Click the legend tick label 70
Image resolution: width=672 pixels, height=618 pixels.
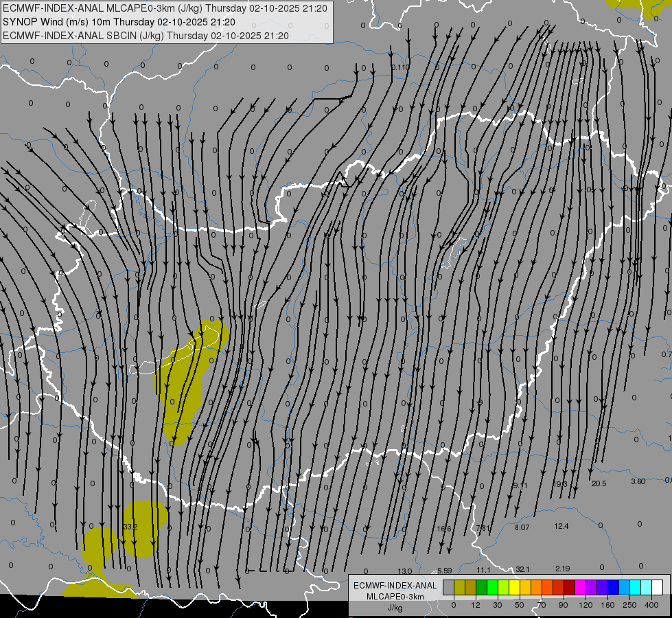point(542,605)
